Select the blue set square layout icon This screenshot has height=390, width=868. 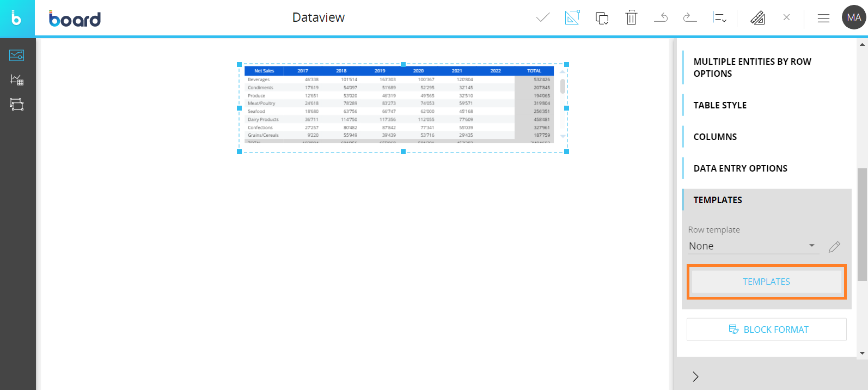coord(572,18)
